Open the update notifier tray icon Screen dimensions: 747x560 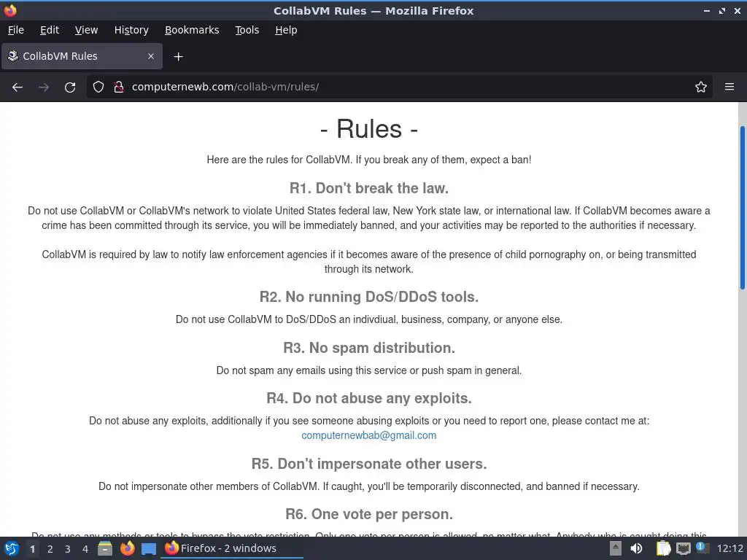tap(701, 548)
